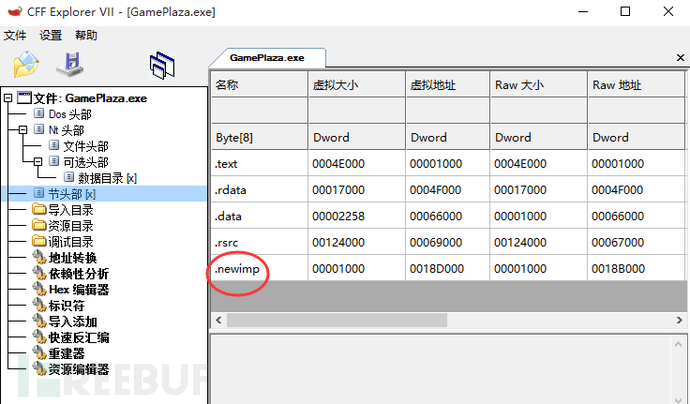Open 资源目录 in the tree
Screen dimensions: 690x404
click(70, 225)
